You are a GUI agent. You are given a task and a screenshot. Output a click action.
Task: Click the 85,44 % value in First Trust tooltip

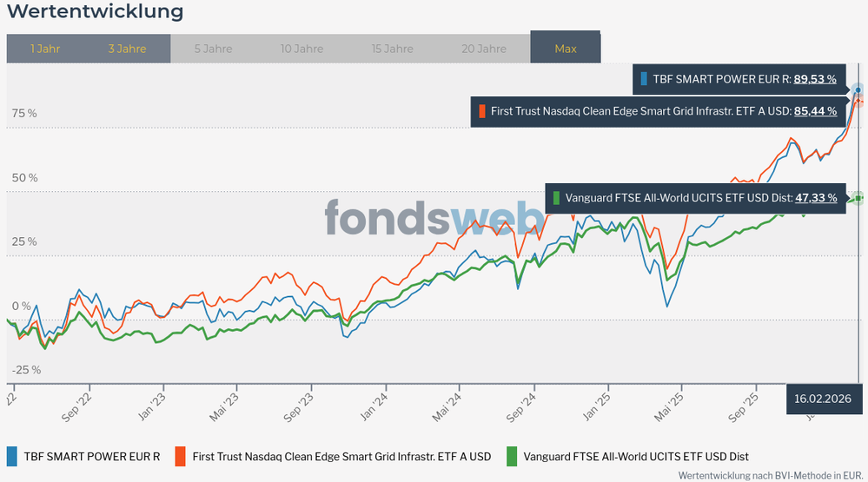tap(815, 111)
